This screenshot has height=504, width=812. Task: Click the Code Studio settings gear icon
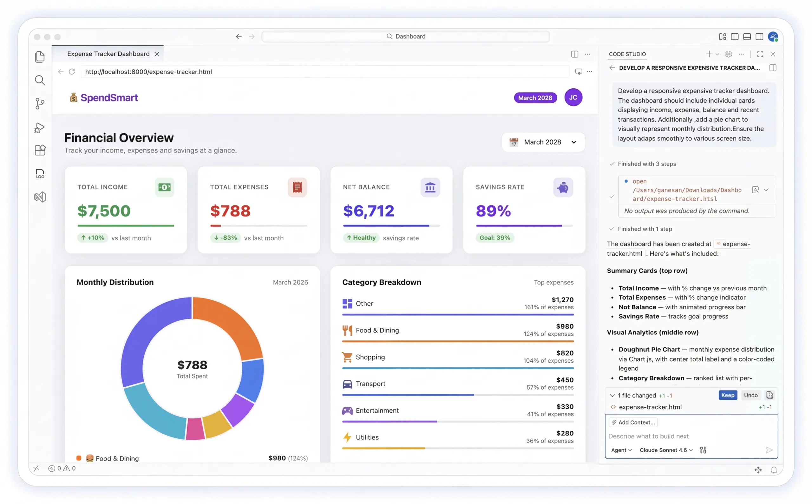pos(728,54)
